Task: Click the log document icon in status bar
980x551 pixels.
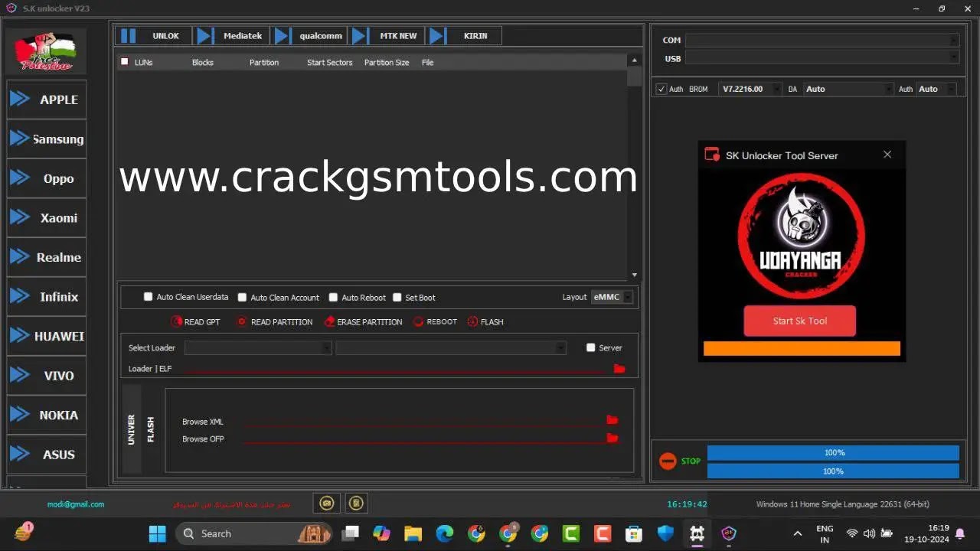Action: 355,503
